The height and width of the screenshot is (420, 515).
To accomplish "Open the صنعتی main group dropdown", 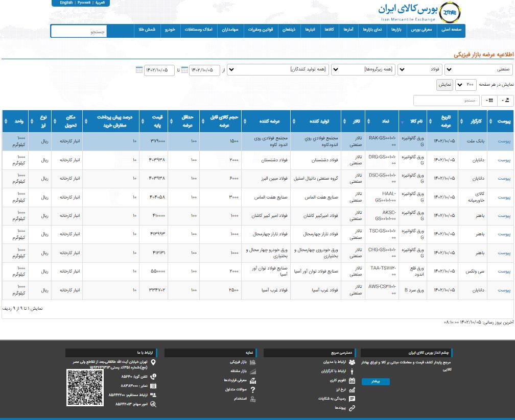I will [480, 69].
